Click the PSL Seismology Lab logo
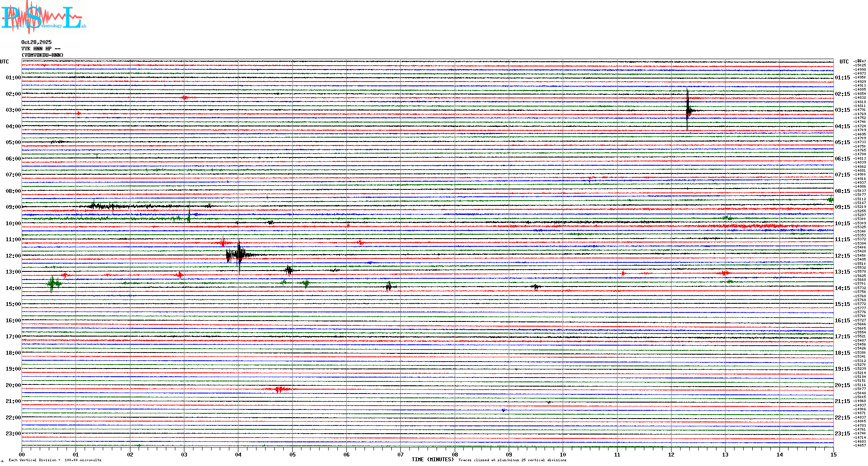This screenshot has height=466, width=868. [x=43, y=17]
